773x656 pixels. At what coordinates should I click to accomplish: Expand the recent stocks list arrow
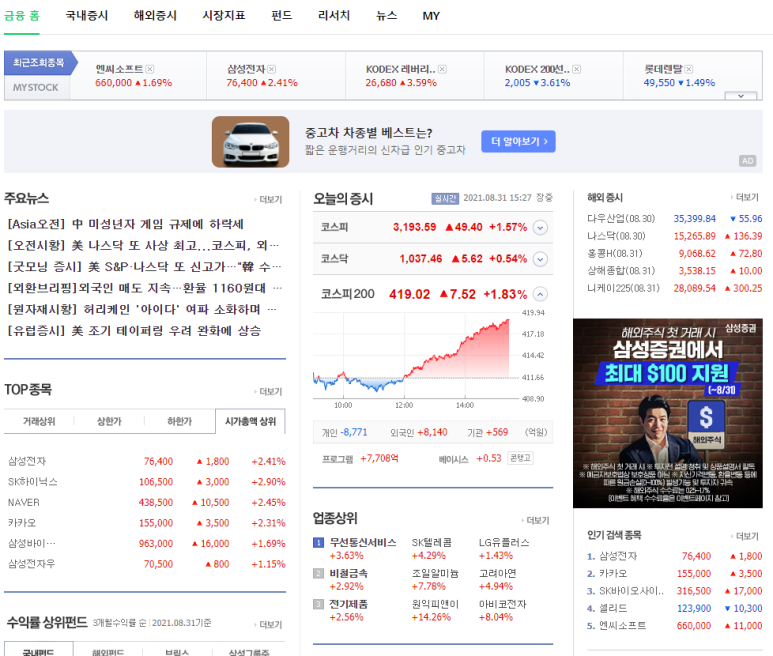[x=740, y=96]
